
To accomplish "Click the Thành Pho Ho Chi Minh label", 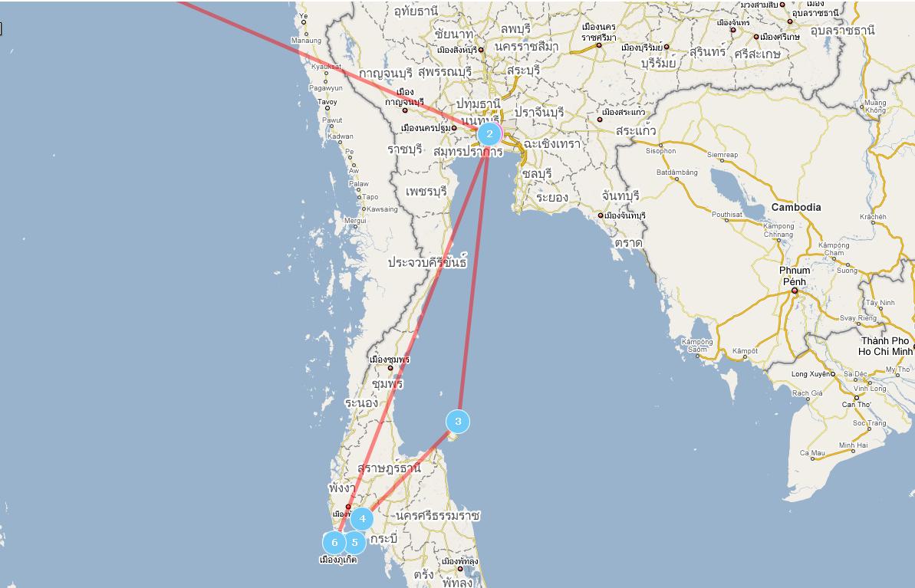I will tap(885, 346).
